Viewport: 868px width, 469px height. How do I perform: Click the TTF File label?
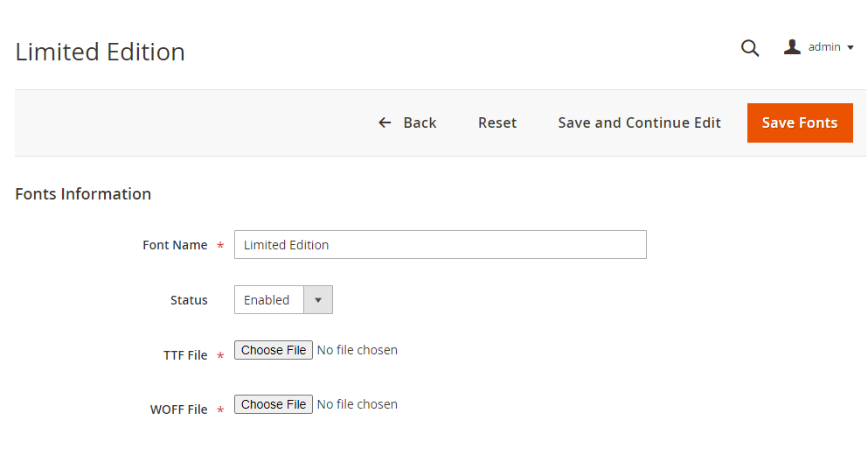pos(185,355)
